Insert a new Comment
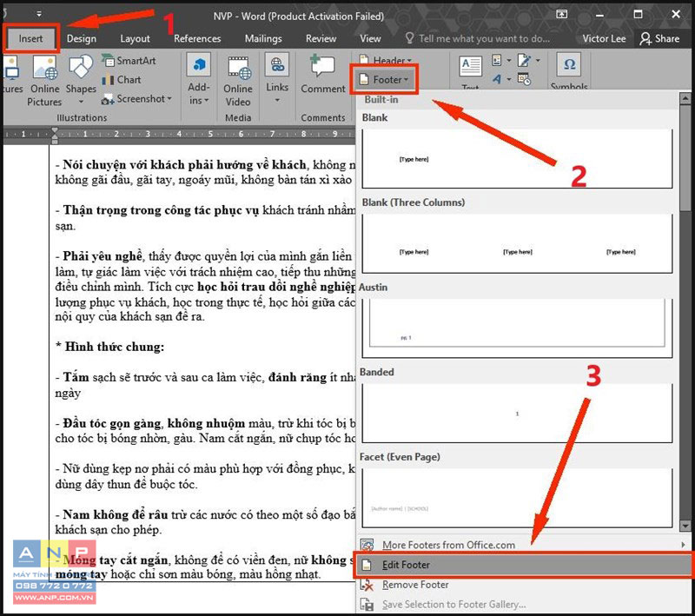This screenshot has width=695, height=616. pos(323,76)
